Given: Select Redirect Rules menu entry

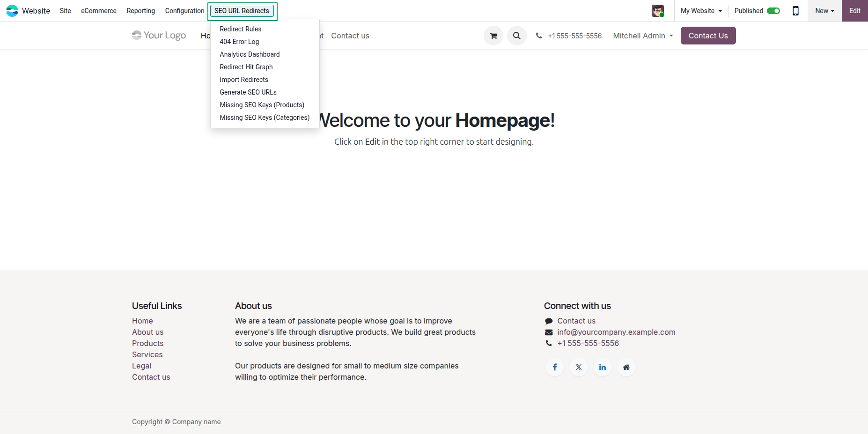Looking at the screenshot, I should pos(265,29).
